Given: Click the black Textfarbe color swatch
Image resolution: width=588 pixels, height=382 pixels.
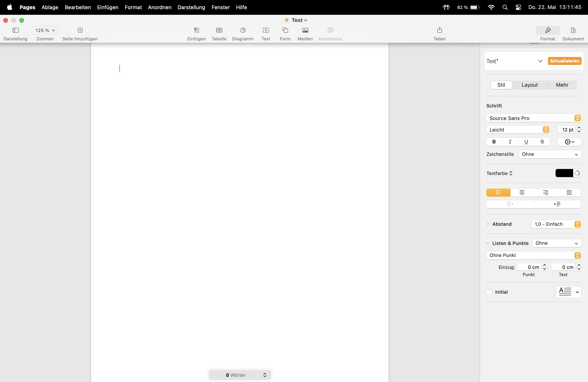Looking at the screenshot, I should (x=564, y=173).
